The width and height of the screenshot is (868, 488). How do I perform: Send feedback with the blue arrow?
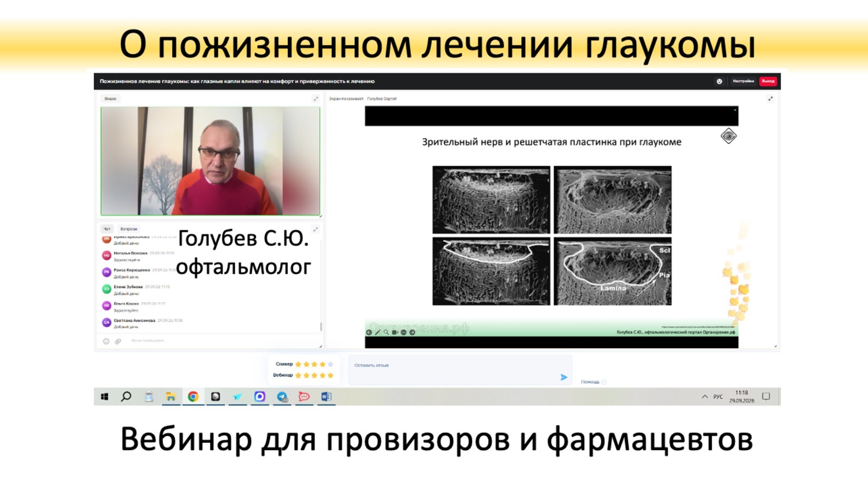[x=564, y=377]
